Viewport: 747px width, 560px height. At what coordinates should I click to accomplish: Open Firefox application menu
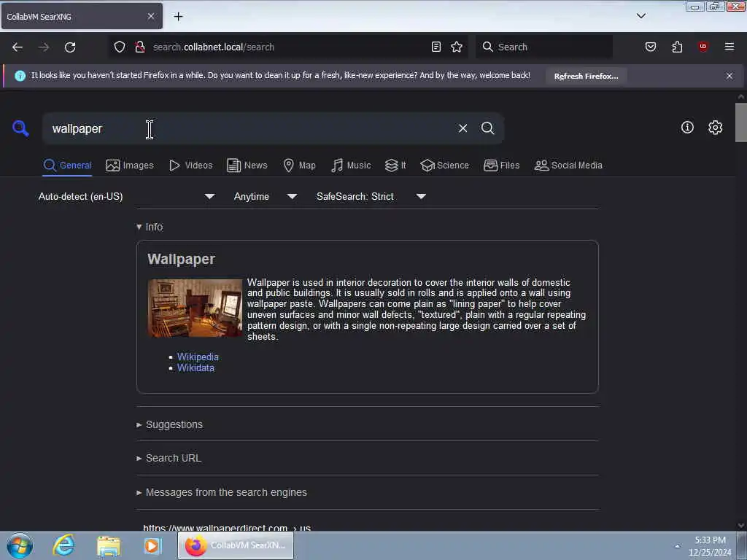coord(729,47)
